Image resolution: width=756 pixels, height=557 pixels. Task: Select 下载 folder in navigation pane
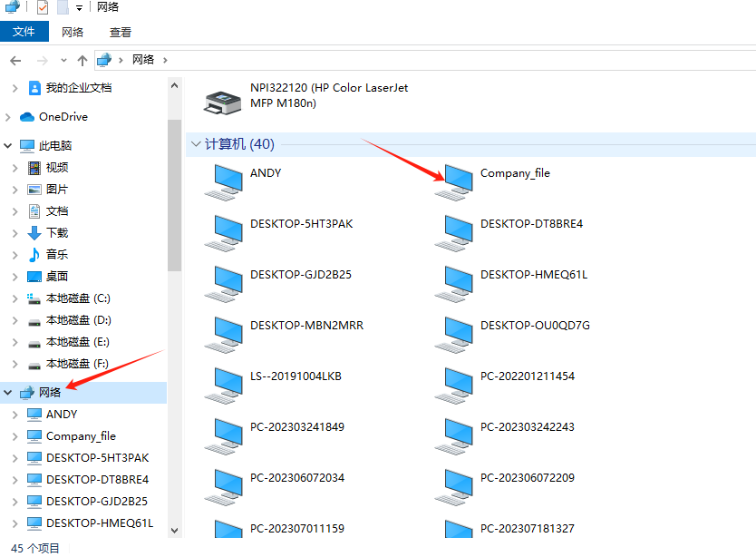(x=57, y=233)
